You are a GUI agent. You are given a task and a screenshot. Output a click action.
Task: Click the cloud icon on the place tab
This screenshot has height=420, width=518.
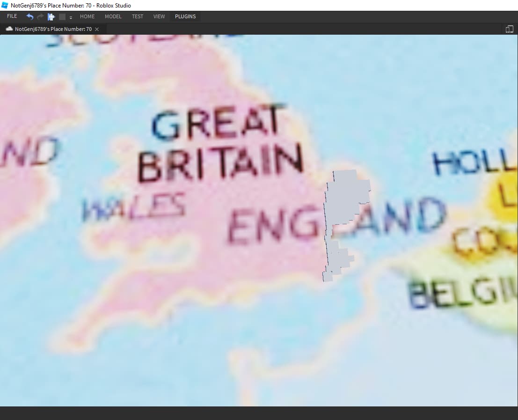point(9,29)
